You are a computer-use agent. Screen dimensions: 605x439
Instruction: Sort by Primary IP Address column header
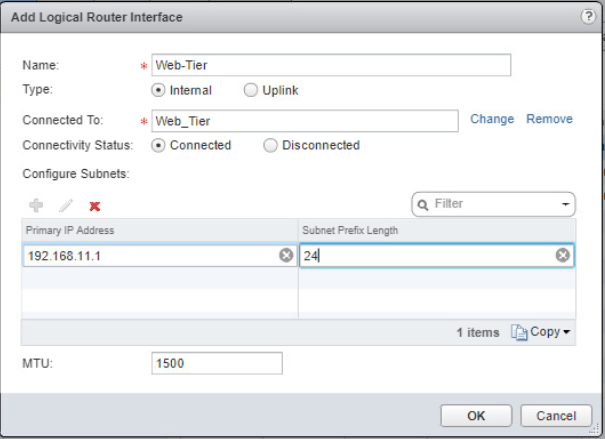coord(160,230)
